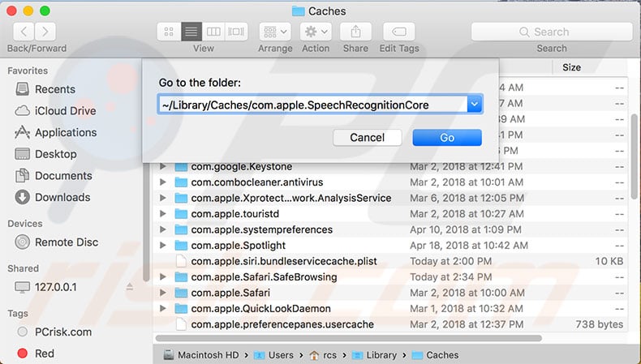Expand the com.apple.touristd folder

163,214
